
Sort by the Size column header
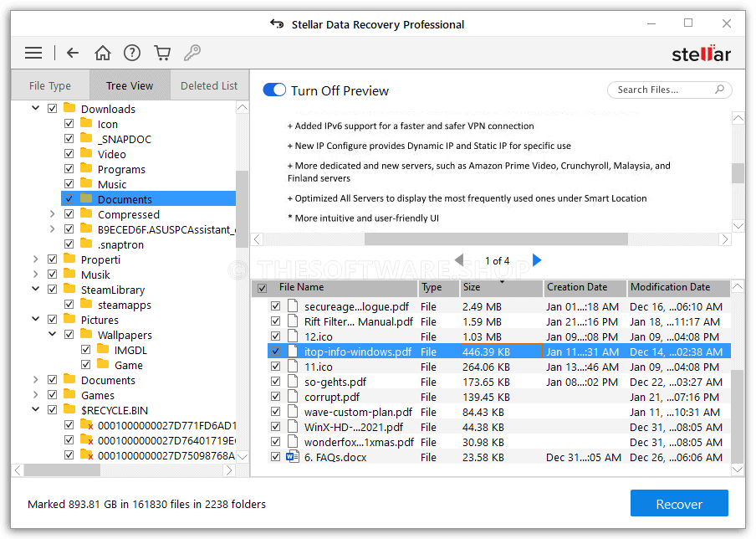[501, 288]
